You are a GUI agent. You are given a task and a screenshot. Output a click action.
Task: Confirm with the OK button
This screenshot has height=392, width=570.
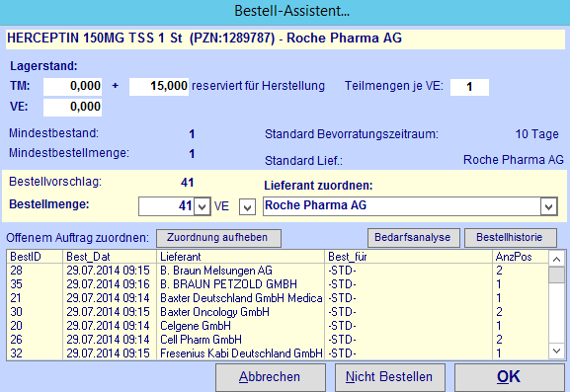click(x=509, y=377)
